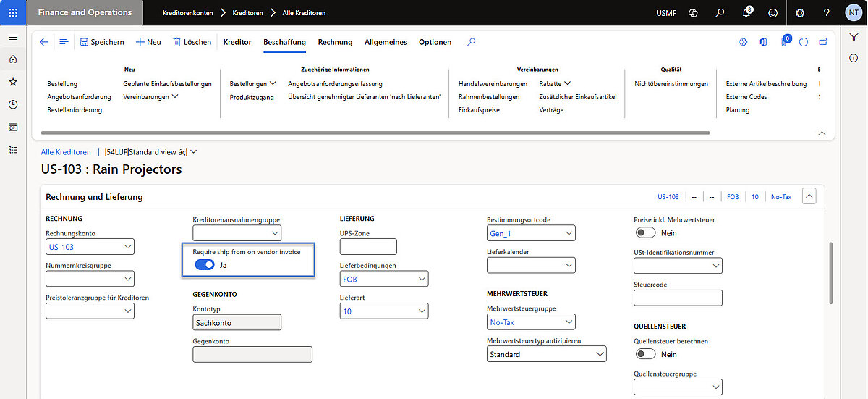The width and height of the screenshot is (868, 399).
Task: Click the Copilot icon in the header
Action: click(693, 13)
